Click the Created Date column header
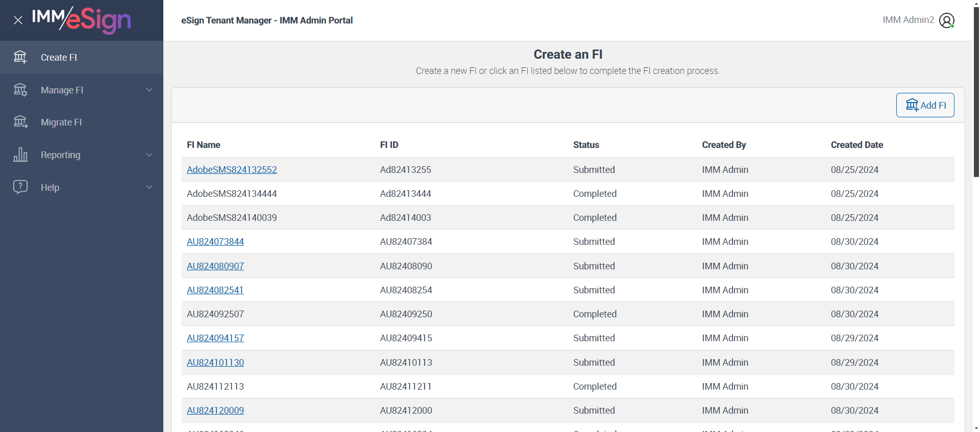The image size is (980, 432). coord(857,145)
